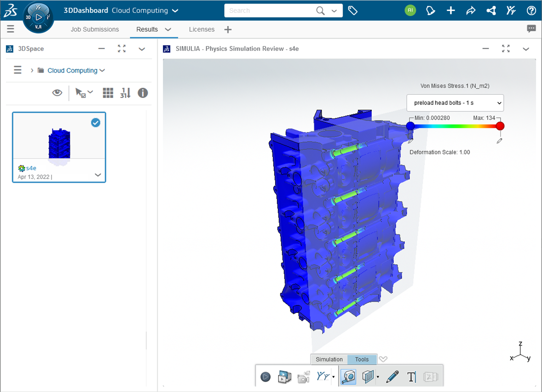
Task: Click the sort order icon in 3DSpace
Action: click(x=125, y=93)
